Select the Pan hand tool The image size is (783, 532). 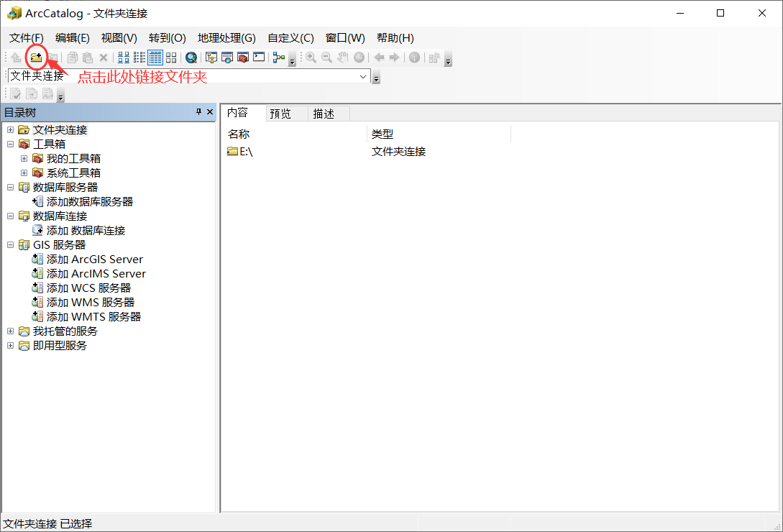pos(342,58)
